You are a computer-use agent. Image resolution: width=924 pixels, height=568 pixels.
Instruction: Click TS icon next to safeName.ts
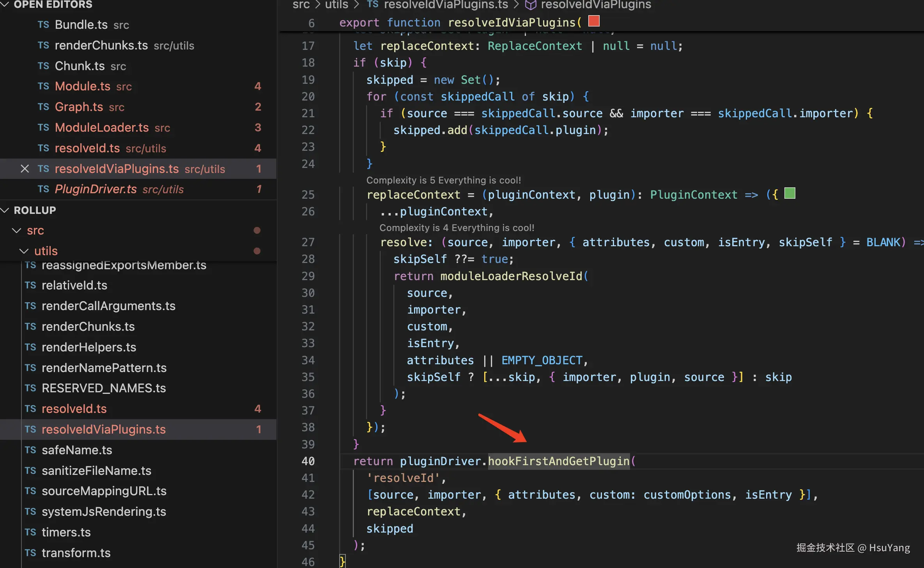[30, 450]
